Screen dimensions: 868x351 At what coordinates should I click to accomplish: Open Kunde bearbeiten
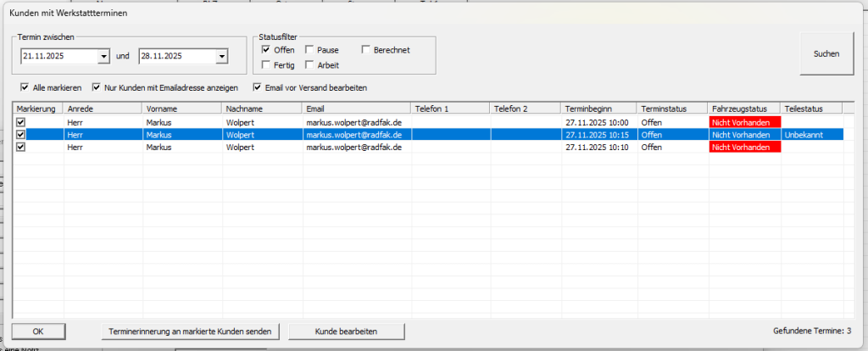pos(346,331)
